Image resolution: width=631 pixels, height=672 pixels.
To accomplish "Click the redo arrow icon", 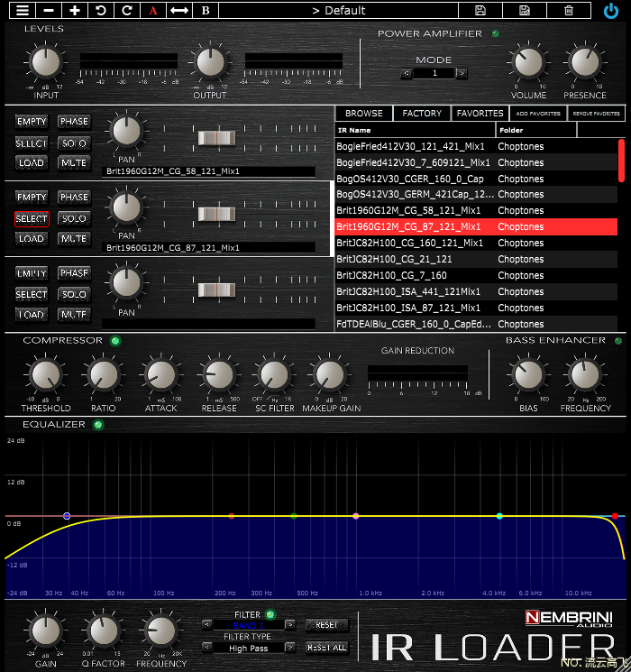I will click(127, 10).
